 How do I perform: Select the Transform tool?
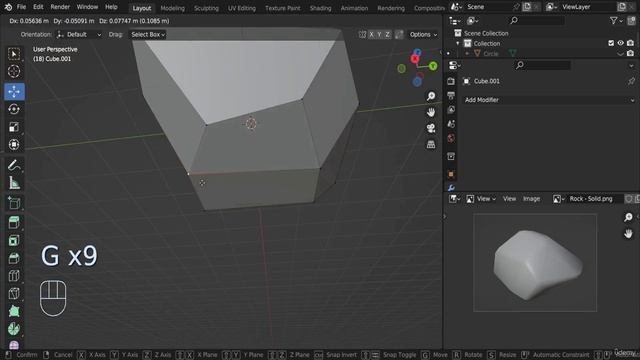click(x=14, y=144)
